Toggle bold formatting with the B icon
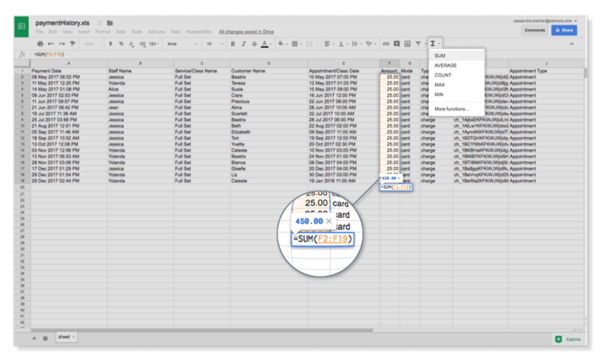The image size is (600, 362). (233, 44)
